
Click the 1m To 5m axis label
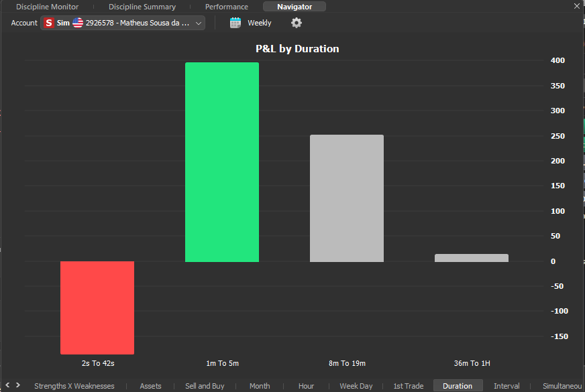tap(222, 363)
